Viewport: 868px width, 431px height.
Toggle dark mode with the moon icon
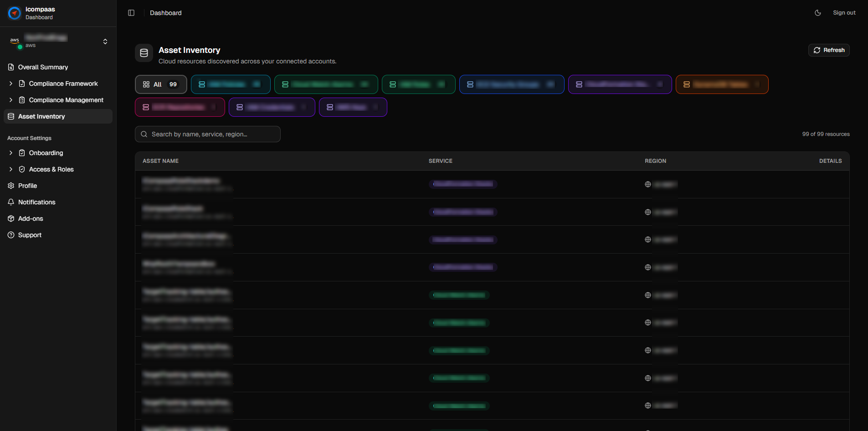click(818, 13)
